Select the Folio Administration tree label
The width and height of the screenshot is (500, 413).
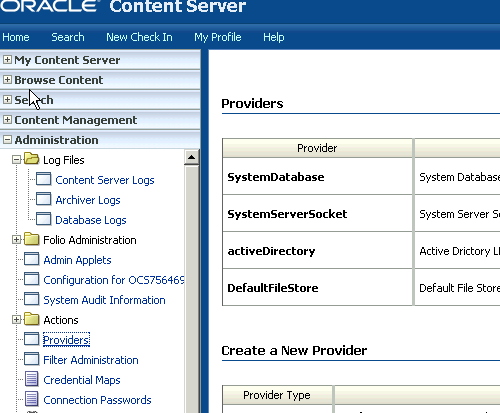click(x=90, y=240)
